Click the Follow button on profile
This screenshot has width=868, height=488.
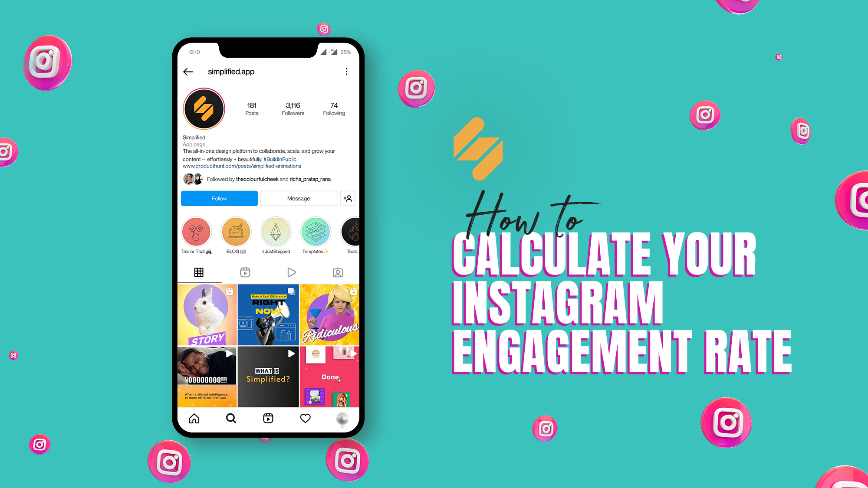pos(219,198)
